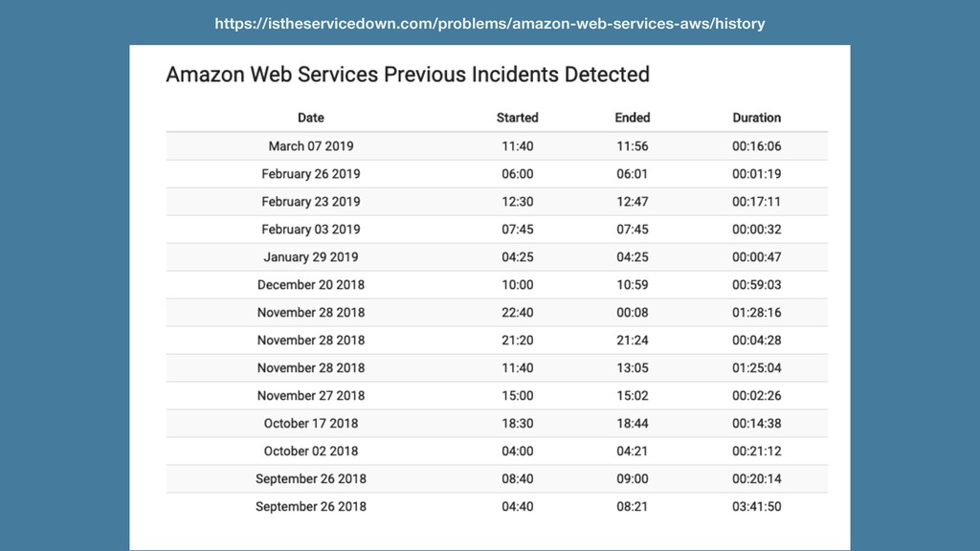The width and height of the screenshot is (980, 551).
Task: Click the Started column header
Action: coord(518,118)
